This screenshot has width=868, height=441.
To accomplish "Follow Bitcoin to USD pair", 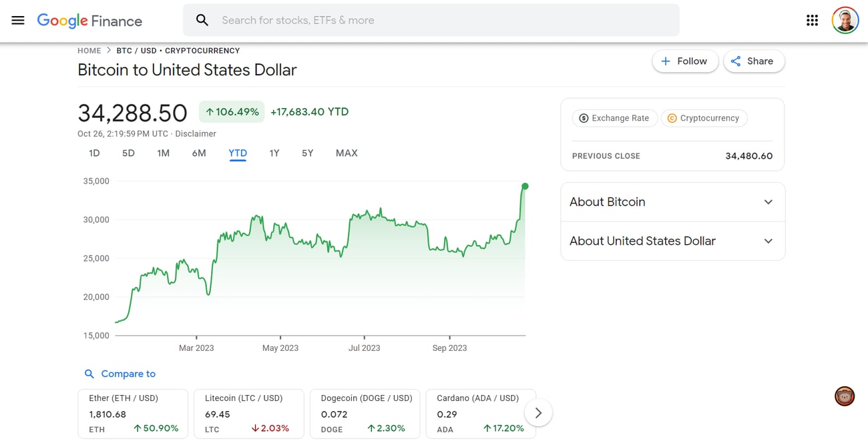I will pos(684,61).
